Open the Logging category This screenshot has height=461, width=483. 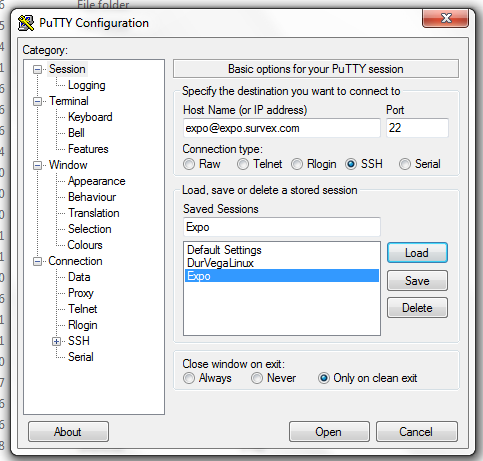(87, 85)
